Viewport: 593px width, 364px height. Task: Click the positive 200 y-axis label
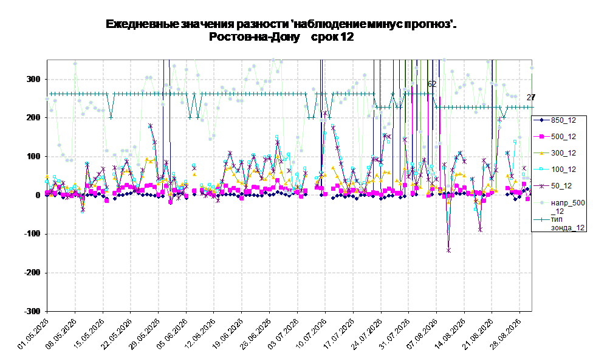[33, 118]
